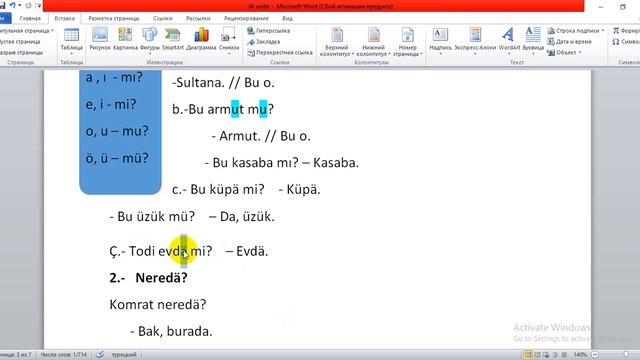Viewport: 640px width, 360px height.
Task: Open the undo history dropdown arrow
Action: [19, 5]
